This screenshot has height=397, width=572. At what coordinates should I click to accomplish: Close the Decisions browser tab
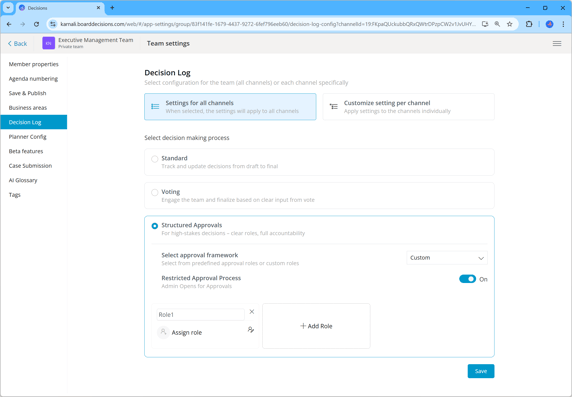tap(98, 8)
